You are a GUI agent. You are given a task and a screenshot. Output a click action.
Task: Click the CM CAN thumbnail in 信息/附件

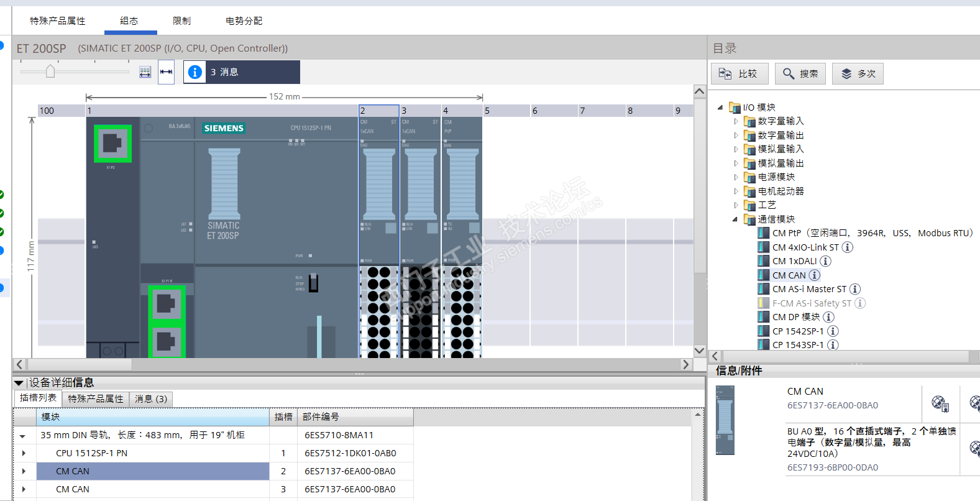click(725, 420)
